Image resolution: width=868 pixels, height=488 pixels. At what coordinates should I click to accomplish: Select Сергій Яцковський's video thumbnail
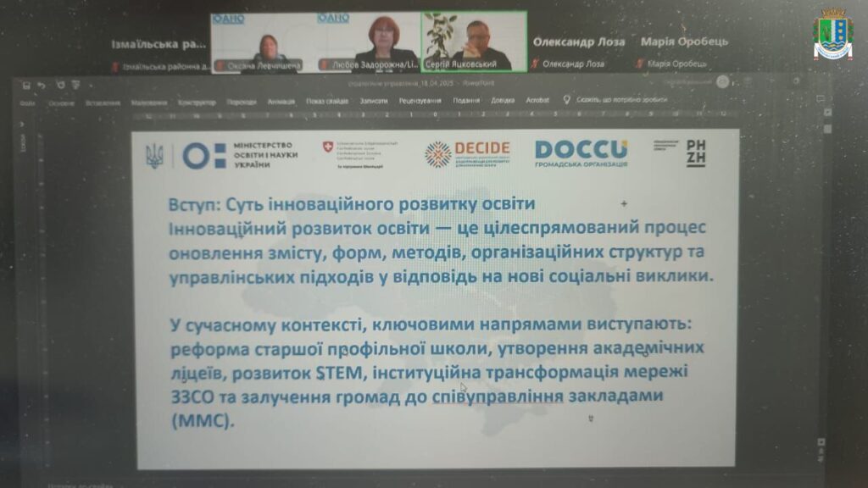point(474,42)
